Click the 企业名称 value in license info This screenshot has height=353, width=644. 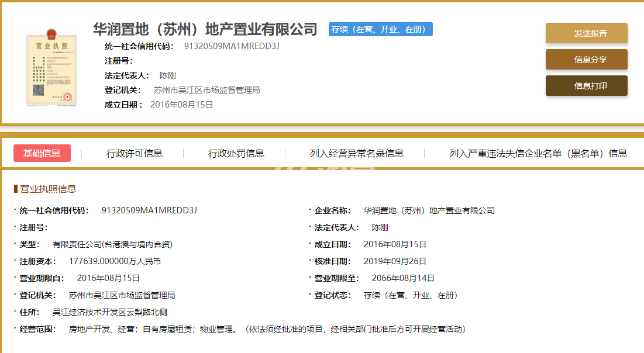429,210
